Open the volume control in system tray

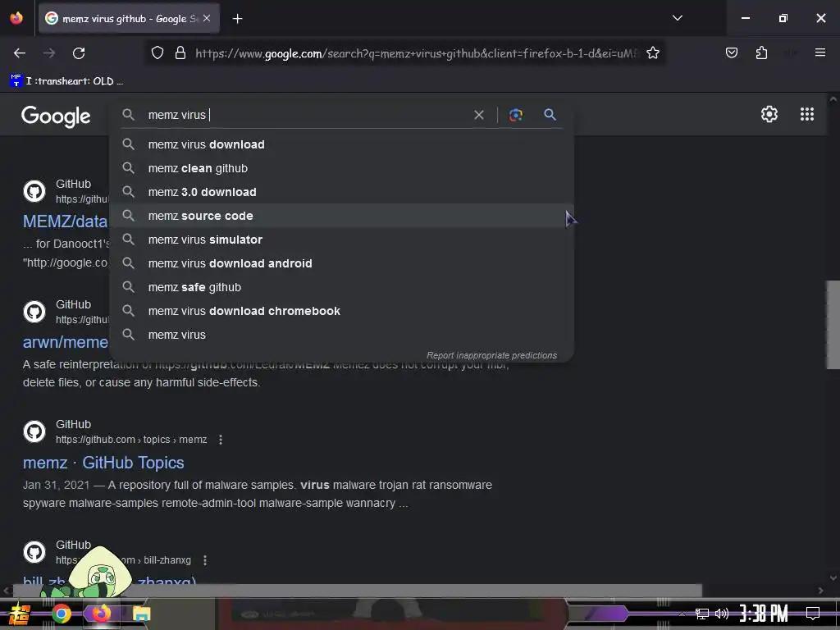722,614
